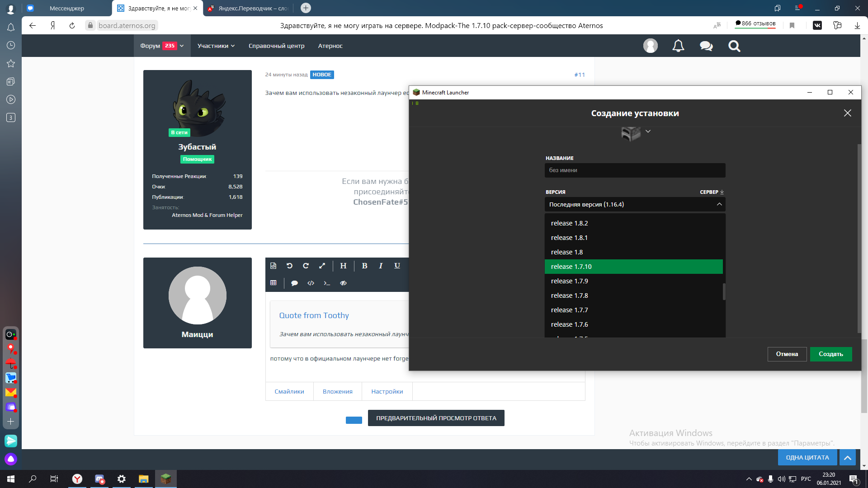Toggle bold formatting in reply editor
This screenshot has width=868, height=488.
364,266
